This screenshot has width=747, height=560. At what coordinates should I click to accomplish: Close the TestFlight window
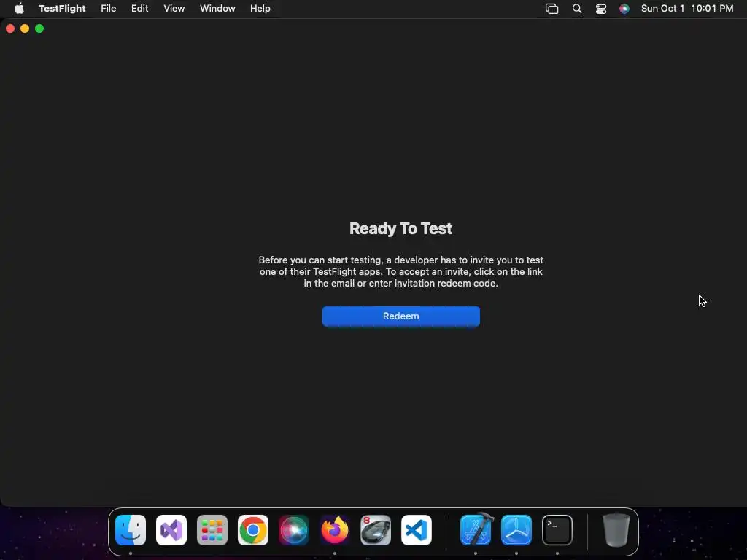point(10,28)
